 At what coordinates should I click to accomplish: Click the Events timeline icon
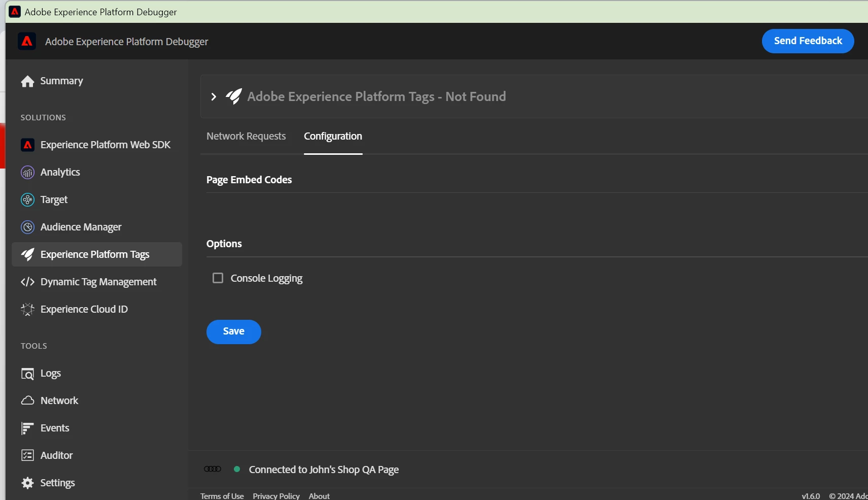(x=28, y=428)
